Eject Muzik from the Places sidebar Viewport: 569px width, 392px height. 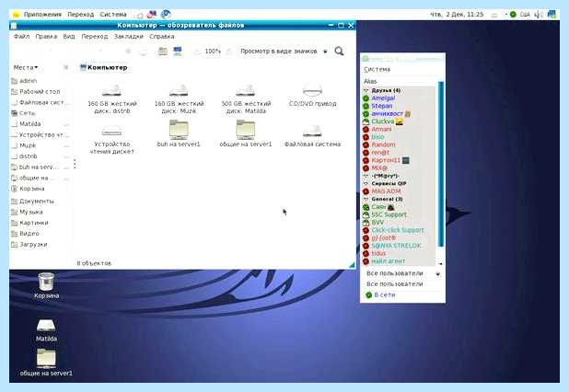[x=66, y=145]
